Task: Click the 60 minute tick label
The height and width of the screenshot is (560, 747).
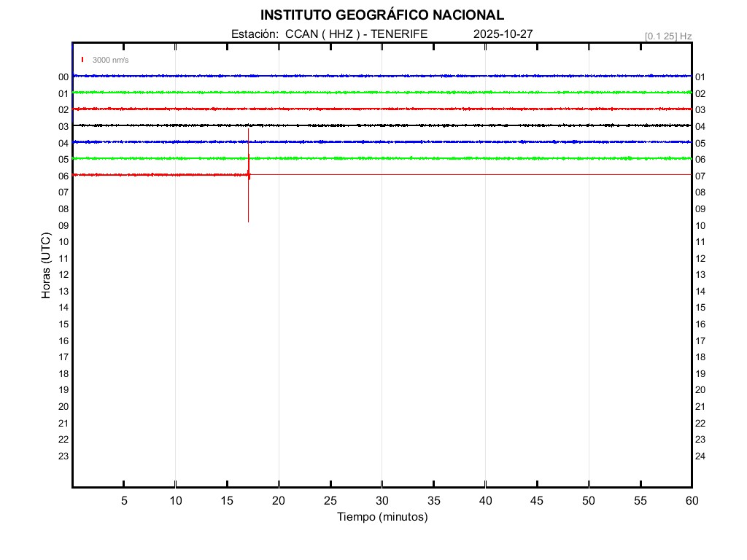Action: (691, 500)
